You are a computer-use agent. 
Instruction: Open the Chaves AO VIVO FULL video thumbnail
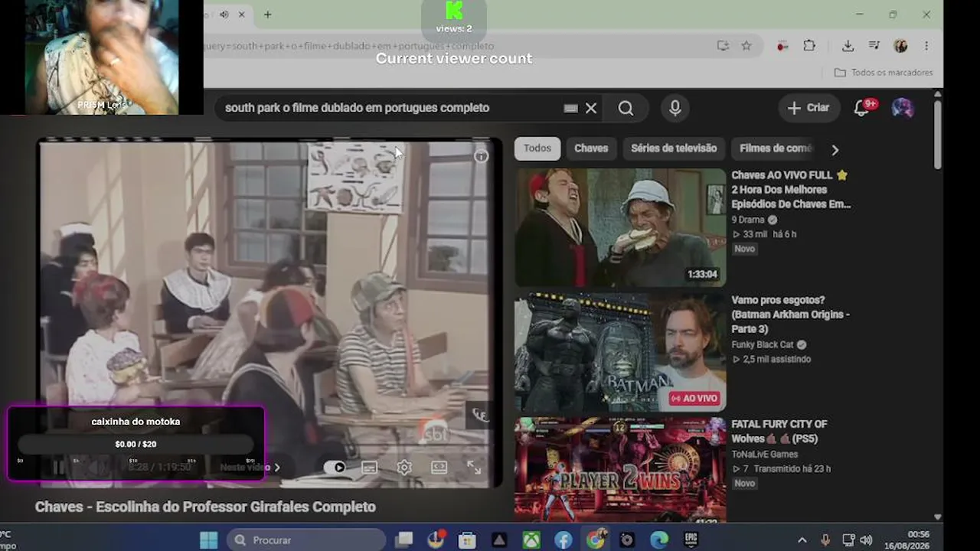pyautogui.click(x=620, y=227)
